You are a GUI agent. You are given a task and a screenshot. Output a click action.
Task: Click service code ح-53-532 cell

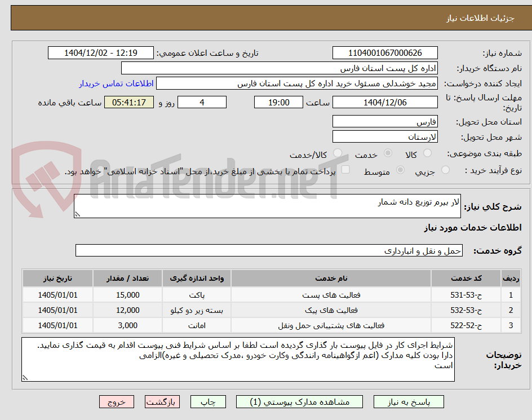click(x=466, y=310)
